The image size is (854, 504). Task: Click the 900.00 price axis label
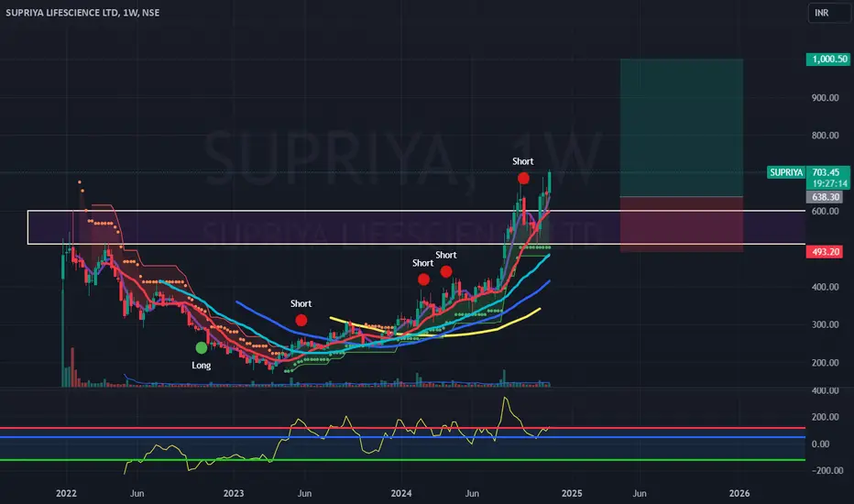click(825, 97)
